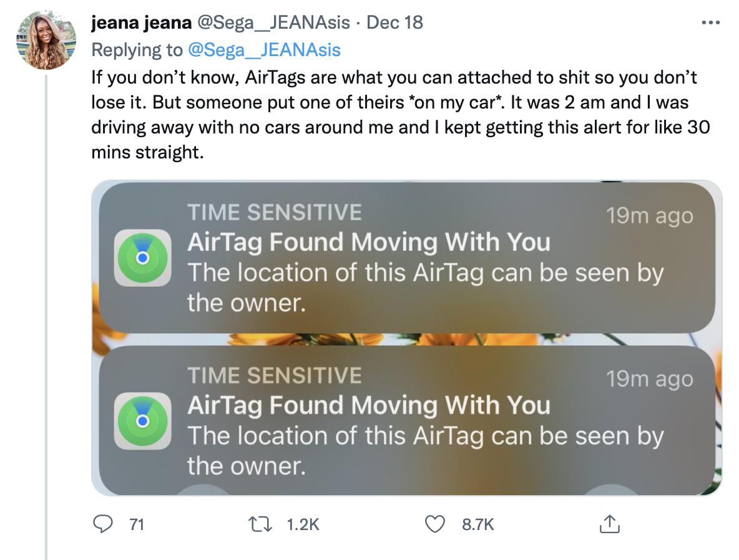Viewport: 739px width, 560px height.
Task: Open the tweet's "Dec 18" timestamp
Action: [394, 23]
